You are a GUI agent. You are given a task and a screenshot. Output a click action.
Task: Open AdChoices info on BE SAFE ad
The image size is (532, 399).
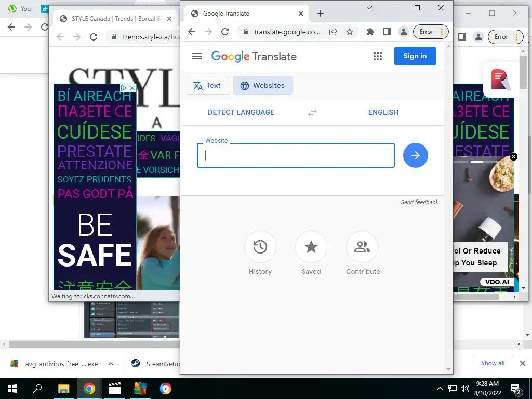[x=124, y=88]
